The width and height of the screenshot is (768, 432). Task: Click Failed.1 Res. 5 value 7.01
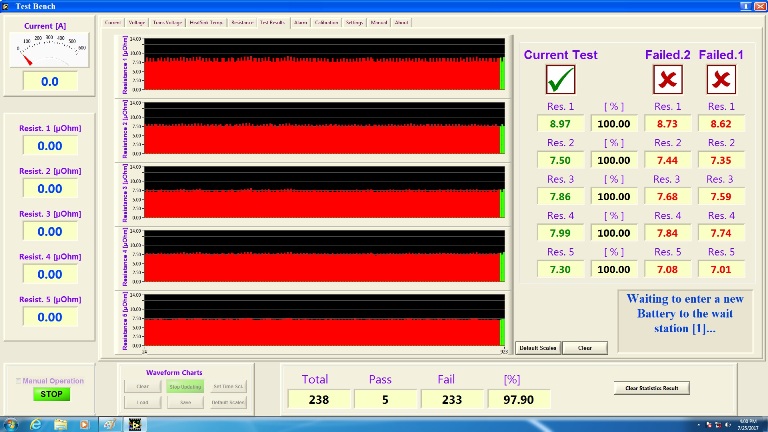[721, 269]
